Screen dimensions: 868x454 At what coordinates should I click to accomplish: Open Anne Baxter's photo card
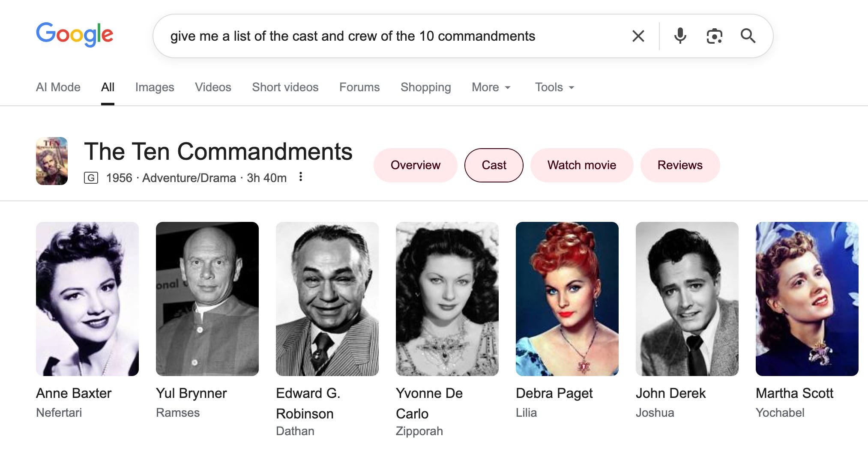(x=87, y=299)
